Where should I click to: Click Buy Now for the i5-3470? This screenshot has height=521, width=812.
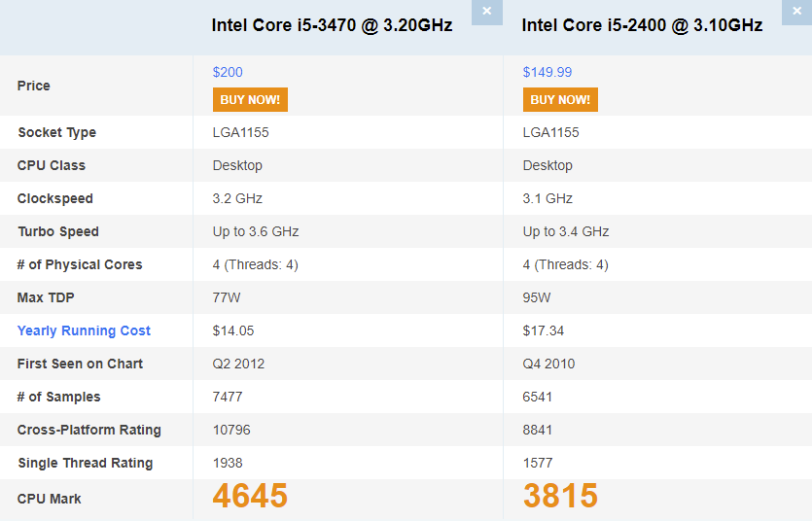coord(250,99)
